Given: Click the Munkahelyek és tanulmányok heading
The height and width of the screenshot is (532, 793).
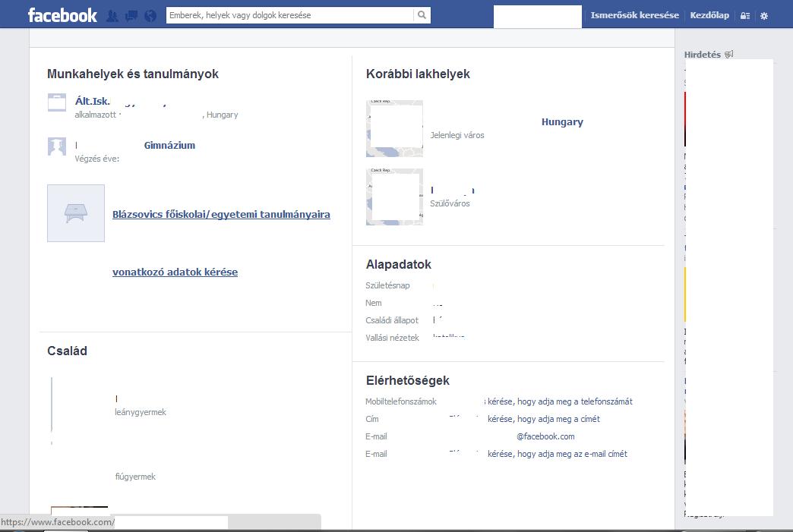Looking at the screenshot, I should click(133, 74).
